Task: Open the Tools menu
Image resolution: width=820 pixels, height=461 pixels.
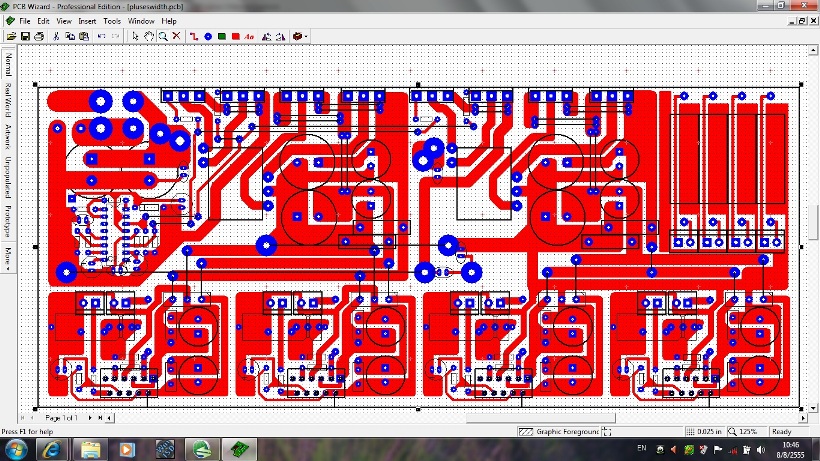Action: point(112,20)
